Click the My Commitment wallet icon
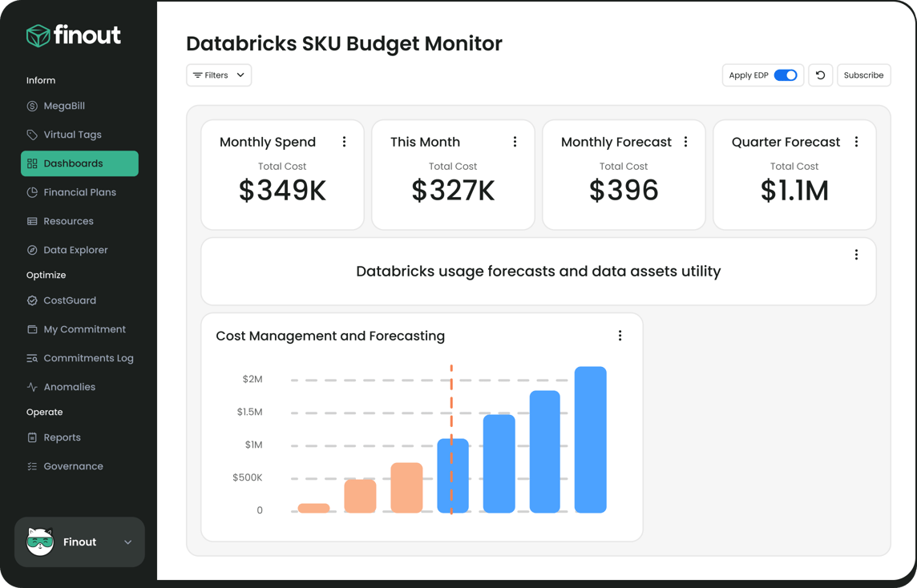 [x=32, y=329]
